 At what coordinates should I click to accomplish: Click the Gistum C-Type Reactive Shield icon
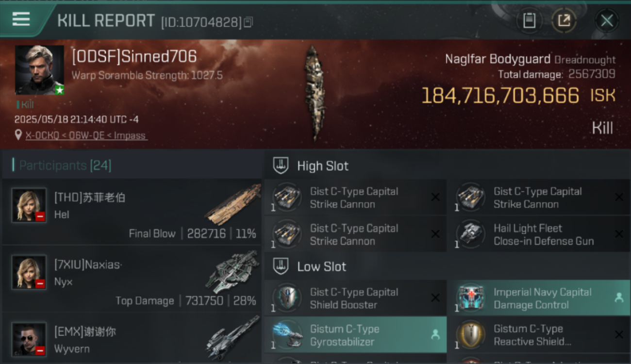pos(469,335)
